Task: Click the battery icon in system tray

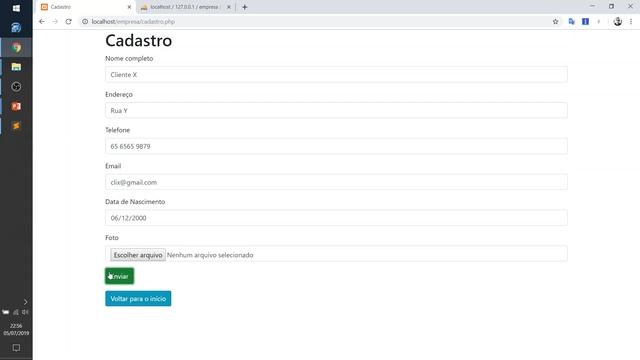Action: (x=6, y=312)
